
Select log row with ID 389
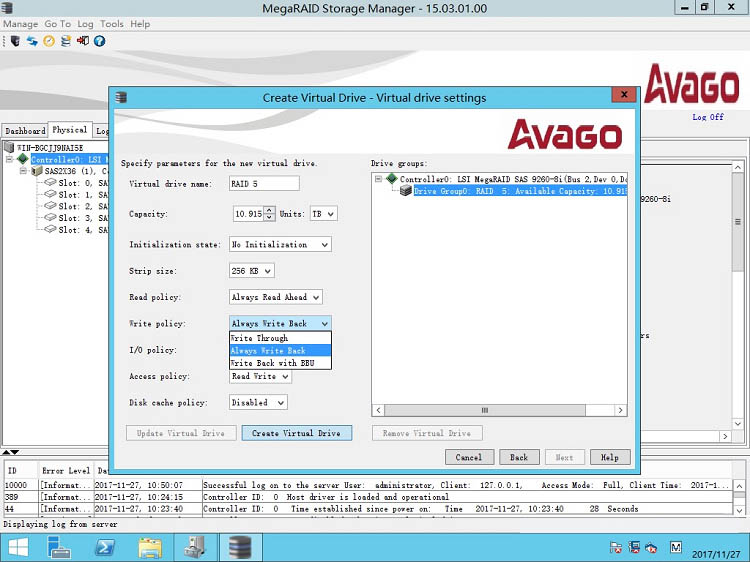(368, 497)
